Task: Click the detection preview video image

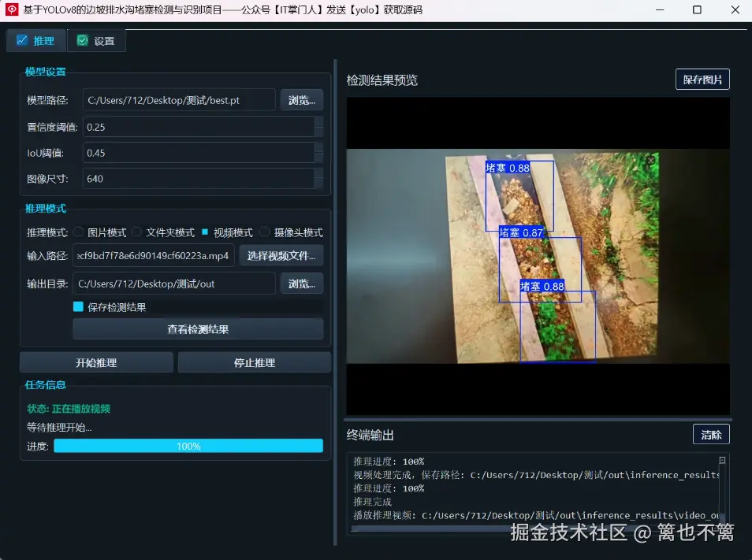Action: tap(538, 256)
